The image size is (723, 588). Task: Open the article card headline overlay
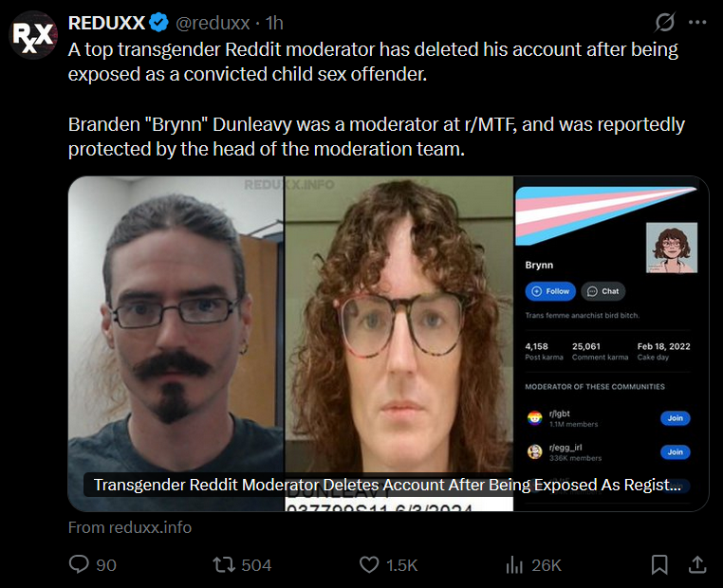tap(387, 485)
